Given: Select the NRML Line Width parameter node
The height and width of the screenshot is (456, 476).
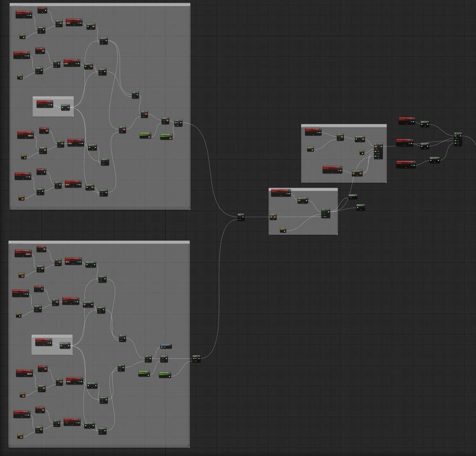Looking at the screenshot, I should tap(144, 373).
